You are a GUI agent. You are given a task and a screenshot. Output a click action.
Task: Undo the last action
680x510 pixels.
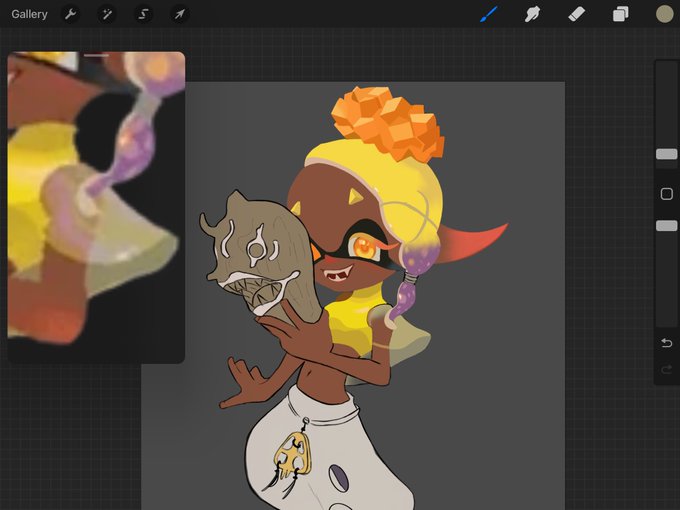667,343
